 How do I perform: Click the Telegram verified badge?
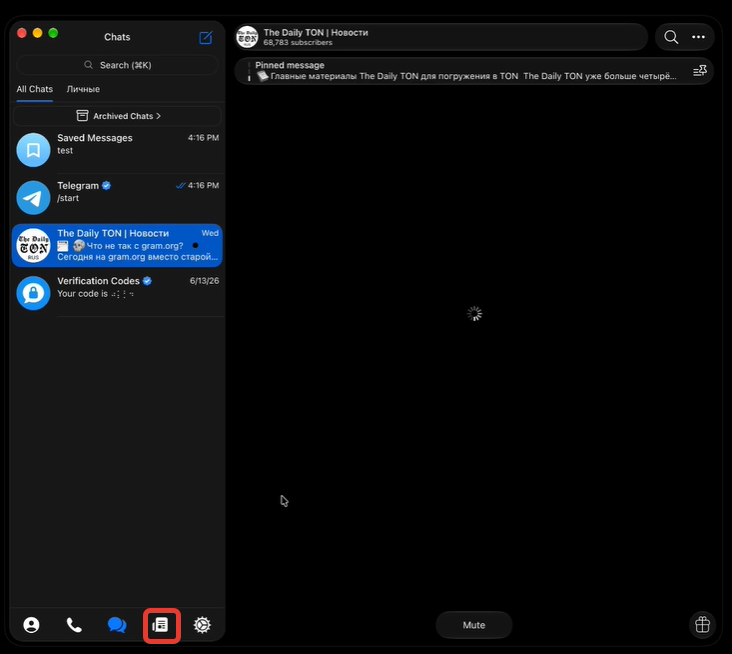pos(106,185)
